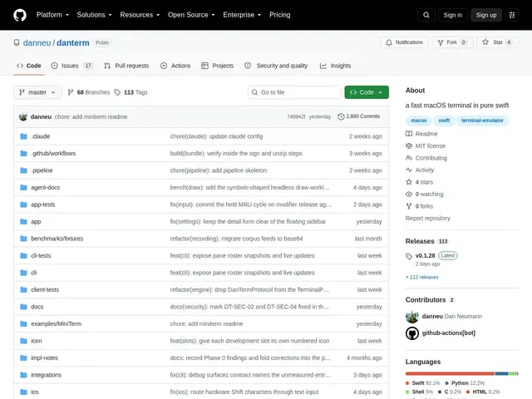Click the Python 12.2% language entry
532x399 pixels.
(465, 383)
